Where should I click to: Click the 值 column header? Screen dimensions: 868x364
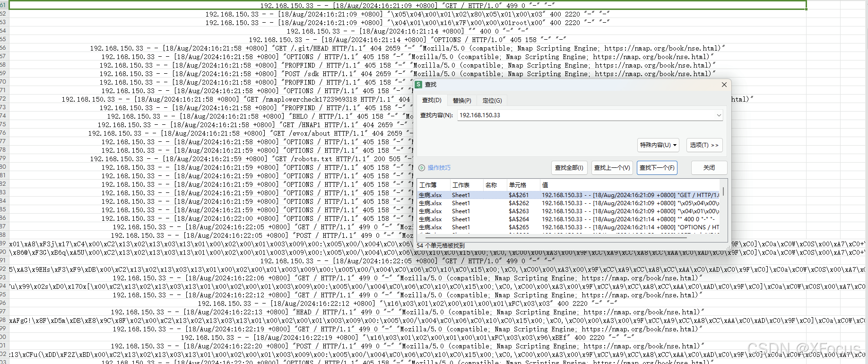[x=629, y=185]
